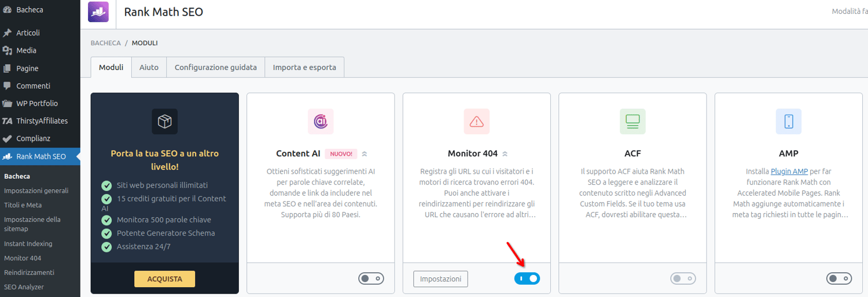Open Monitor 404 Impostazioni button
This screenshot has height=297, width=868.
(x=440, y=279)
